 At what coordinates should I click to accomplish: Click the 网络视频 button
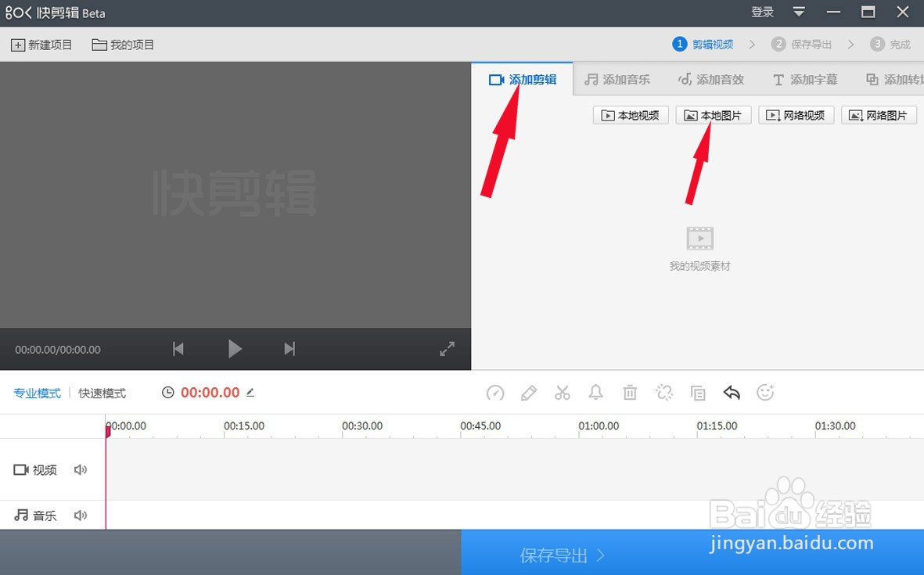(796, 116)
